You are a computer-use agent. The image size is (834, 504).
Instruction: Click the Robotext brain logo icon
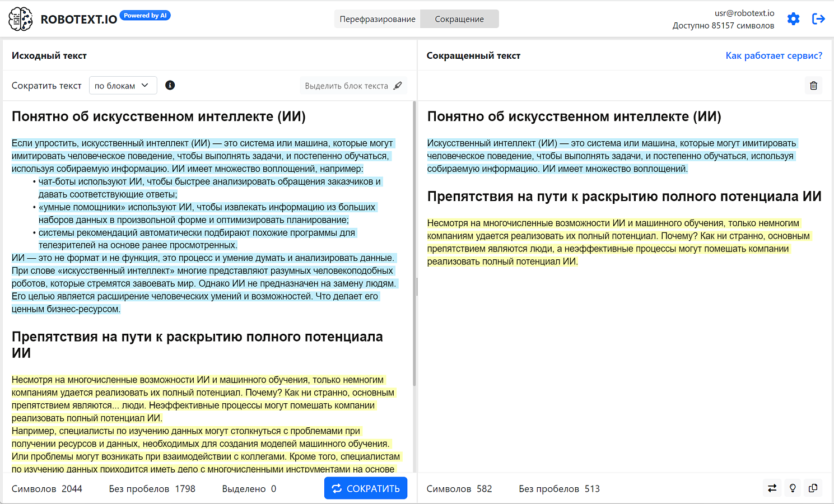(x=21, y=19)
